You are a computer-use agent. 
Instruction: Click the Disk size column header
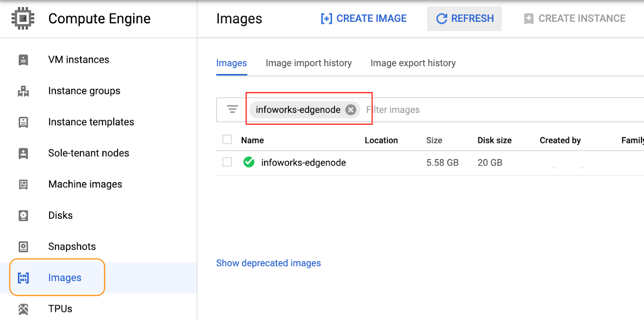pos(495,140)
